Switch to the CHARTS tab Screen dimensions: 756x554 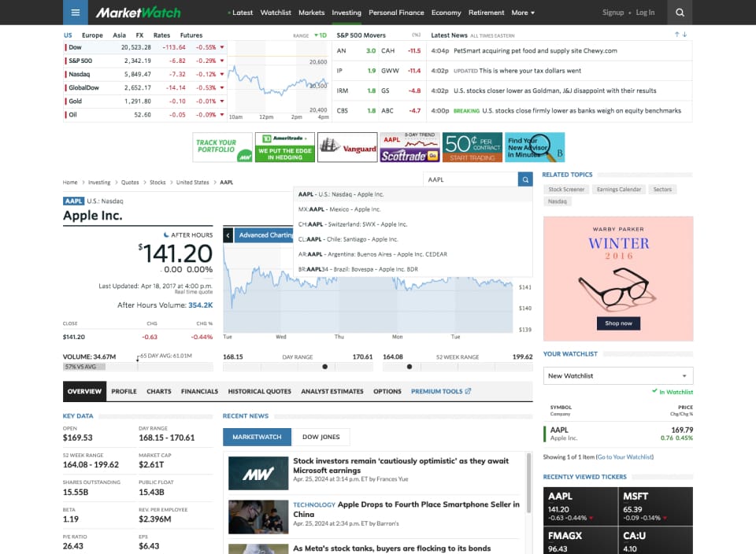159,391
